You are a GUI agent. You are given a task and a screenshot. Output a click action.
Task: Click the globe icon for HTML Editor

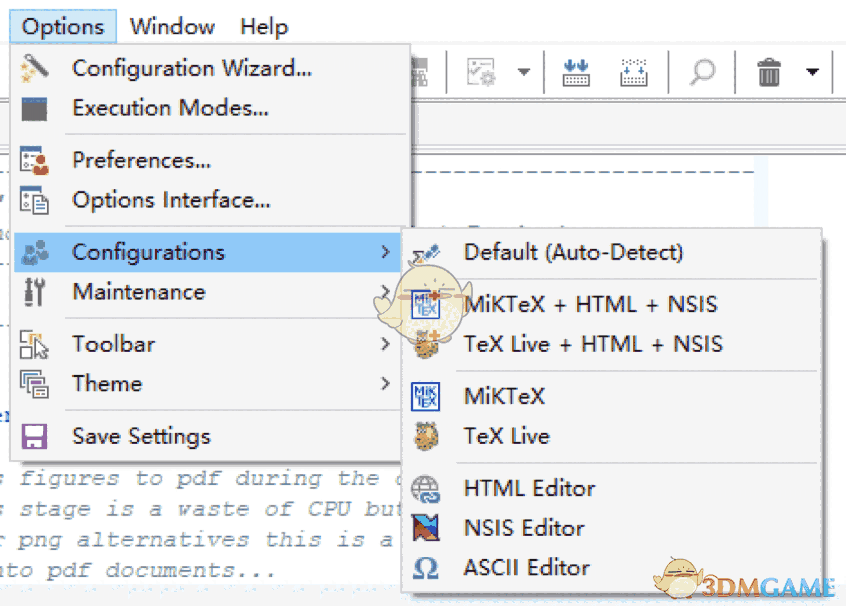coord(426,489)
